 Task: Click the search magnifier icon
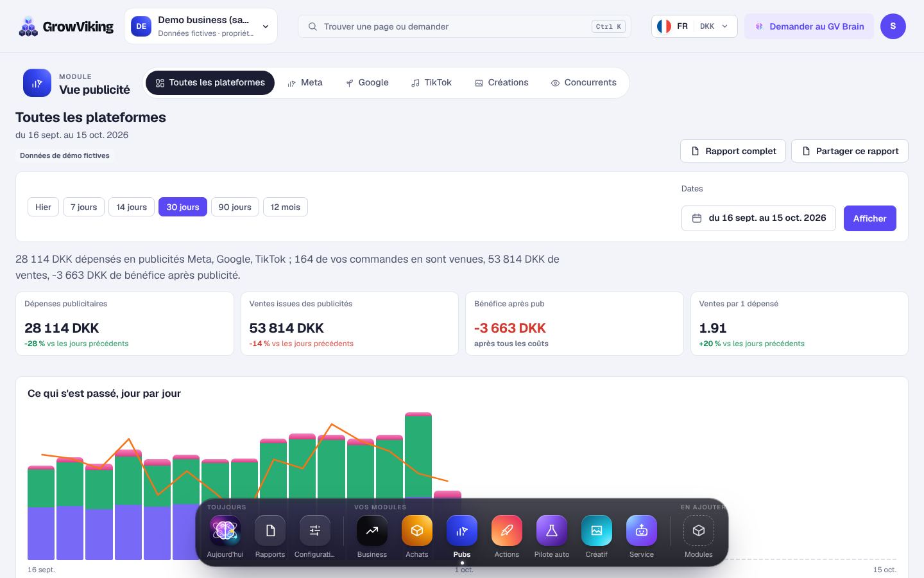[x=312, y=26]
